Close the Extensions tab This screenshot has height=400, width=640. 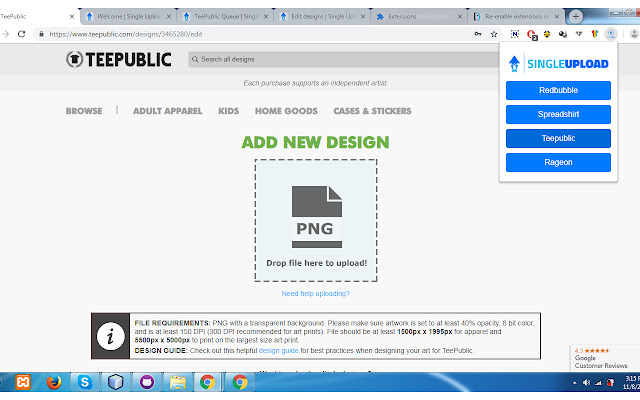pyautogui.click(x=460, y=16)
